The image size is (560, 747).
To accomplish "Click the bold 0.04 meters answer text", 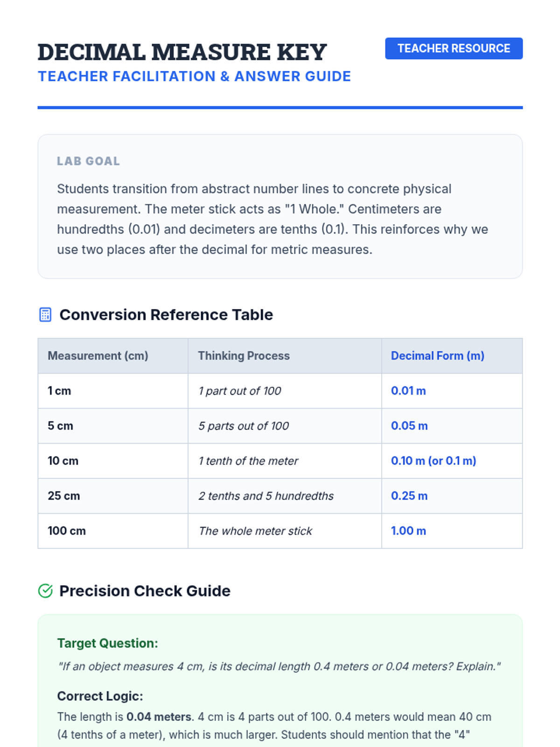I will tap(159, 717).
